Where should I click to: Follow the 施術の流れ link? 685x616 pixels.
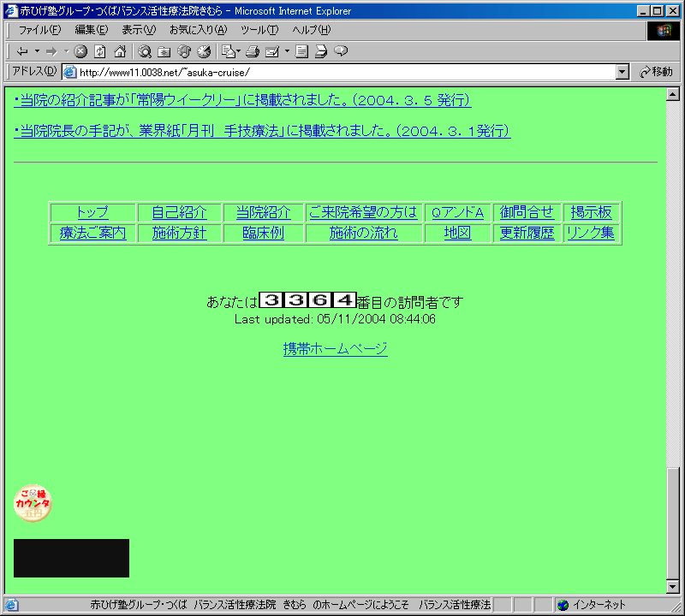[x=363, y=233]
